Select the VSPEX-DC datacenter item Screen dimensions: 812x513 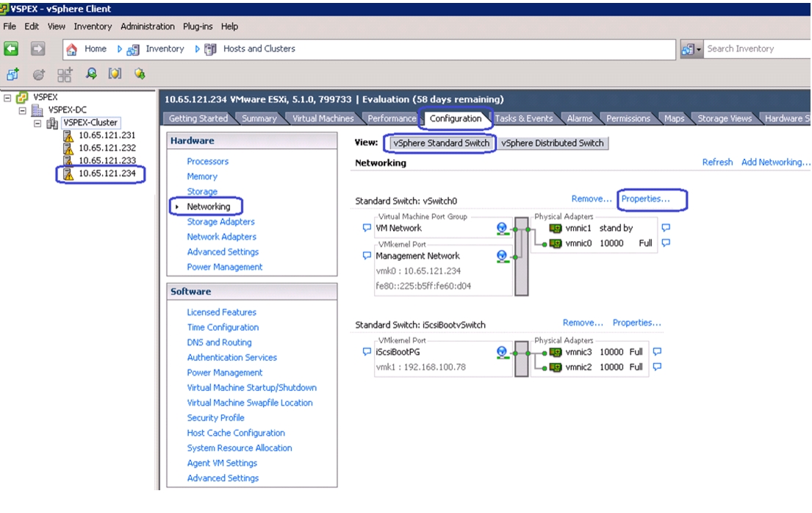68,110
